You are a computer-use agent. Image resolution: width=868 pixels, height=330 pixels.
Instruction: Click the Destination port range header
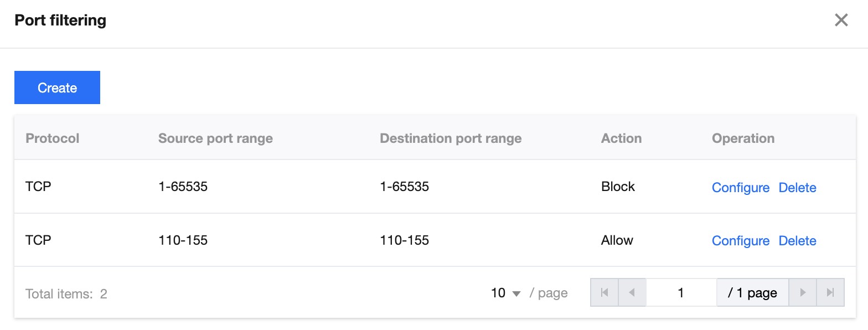451,138
